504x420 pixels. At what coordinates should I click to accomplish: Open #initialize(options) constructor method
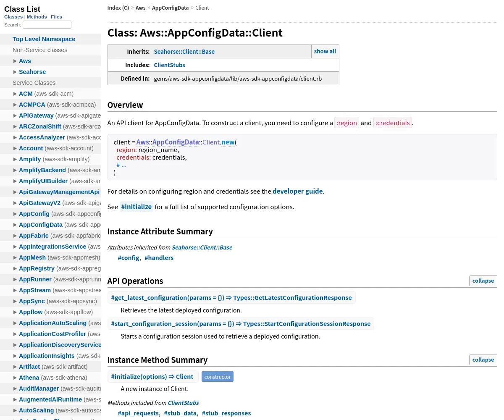point(152,377)
